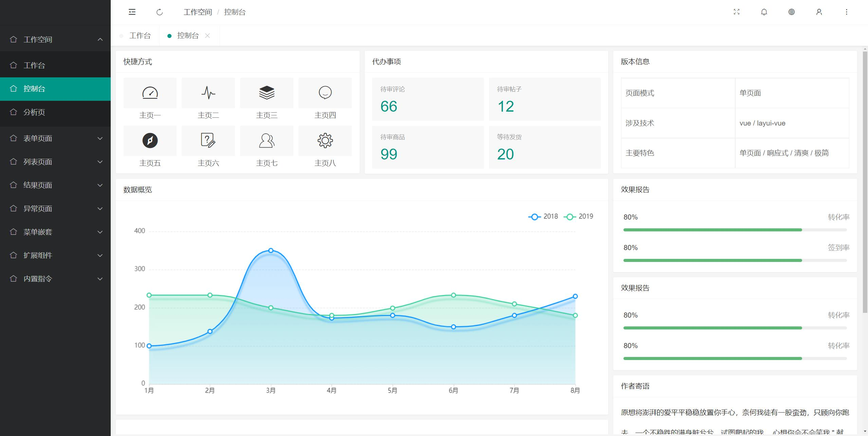
Task: Collapse the 工作空间 menu chevron
Action: [100, 39]
